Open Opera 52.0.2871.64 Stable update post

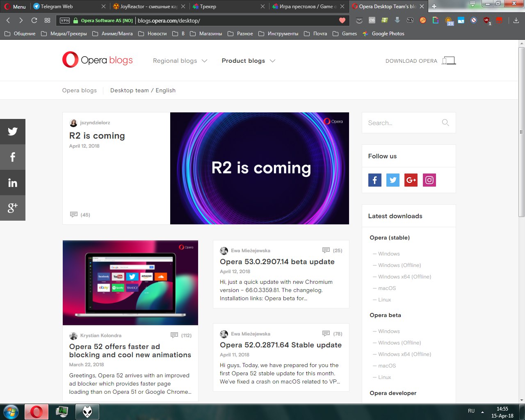click(281, 345)
